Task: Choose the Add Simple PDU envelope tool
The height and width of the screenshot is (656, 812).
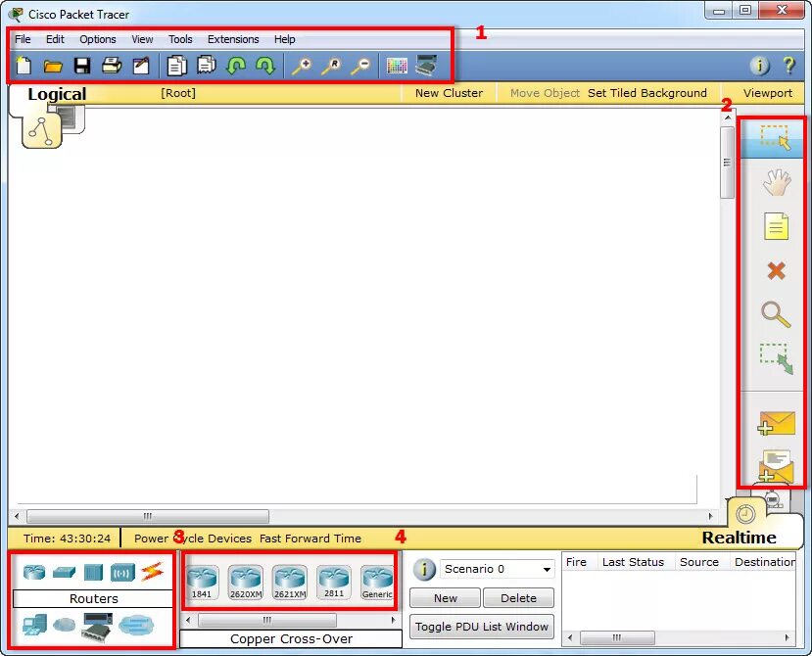Action: coord(776,423)
